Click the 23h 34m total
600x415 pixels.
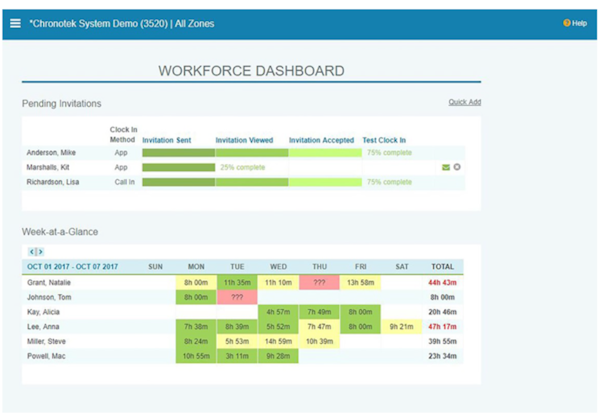click(x=442, y=356)
